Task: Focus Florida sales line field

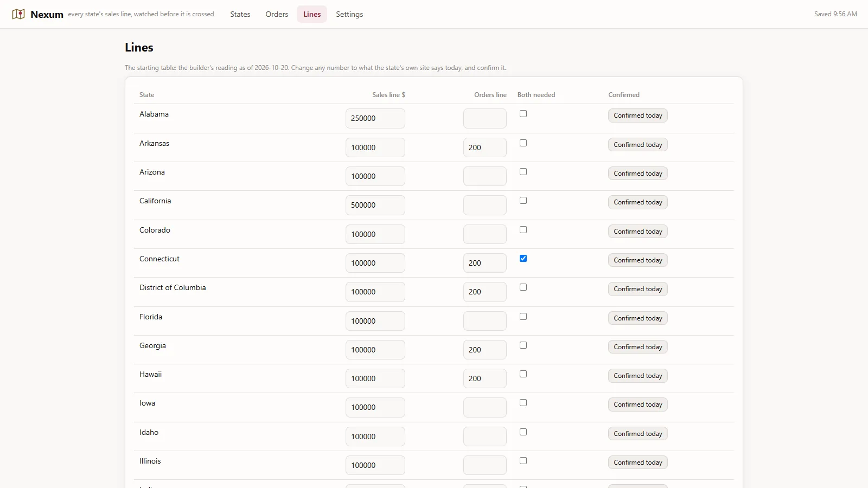Action: (x=375, y=321)
